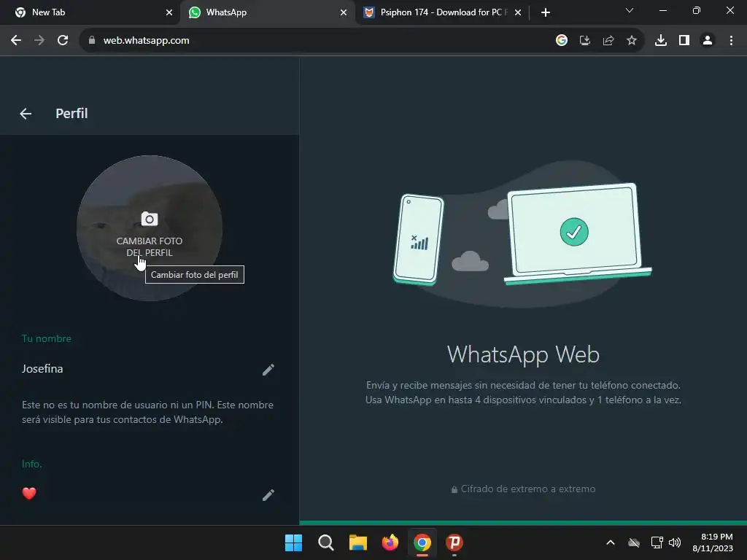Edit the Info status with pencil icon

point(268,495)
